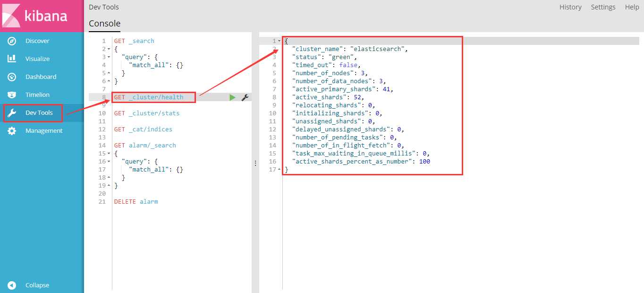
Task: Click the GET _cat/indices request line
Action: click(143, 129)
